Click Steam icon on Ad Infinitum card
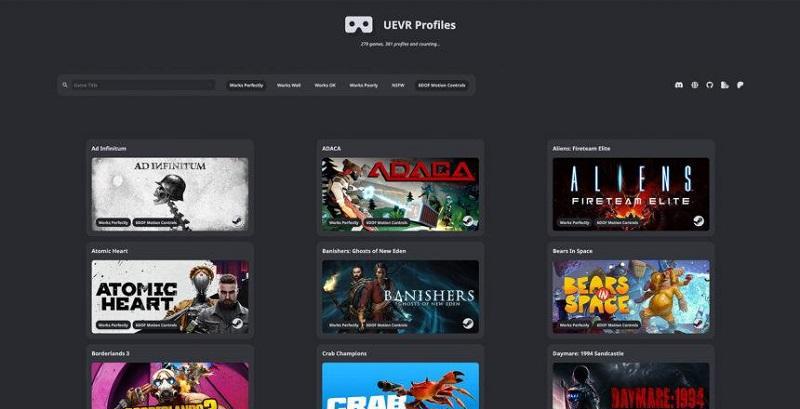This screenshot has width=800, height=409. (237, 221)
